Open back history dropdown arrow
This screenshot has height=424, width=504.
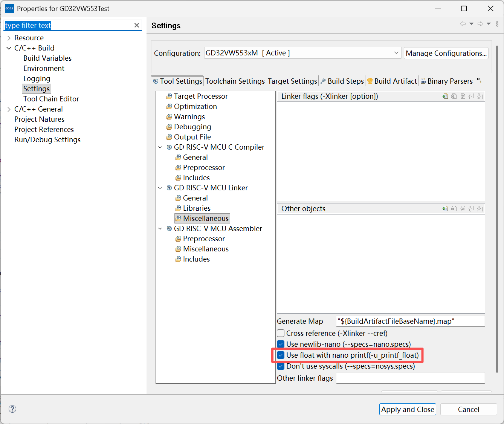[471, 24]
